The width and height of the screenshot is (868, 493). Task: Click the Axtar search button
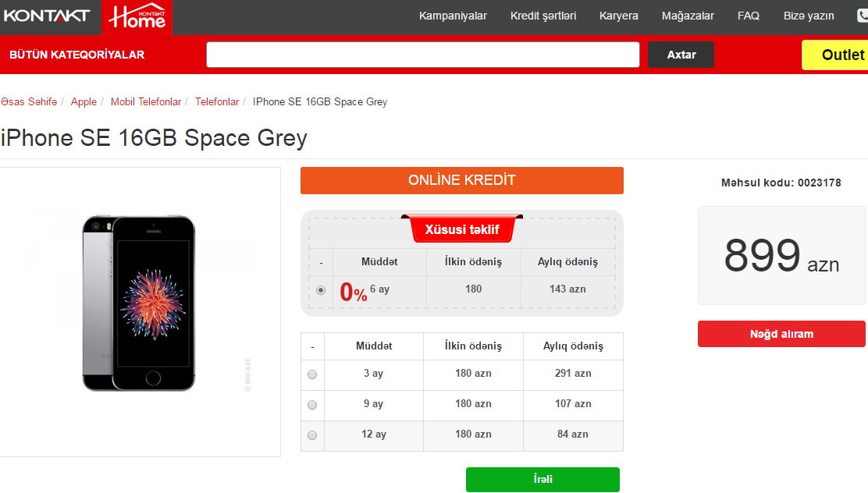point(681,55)
